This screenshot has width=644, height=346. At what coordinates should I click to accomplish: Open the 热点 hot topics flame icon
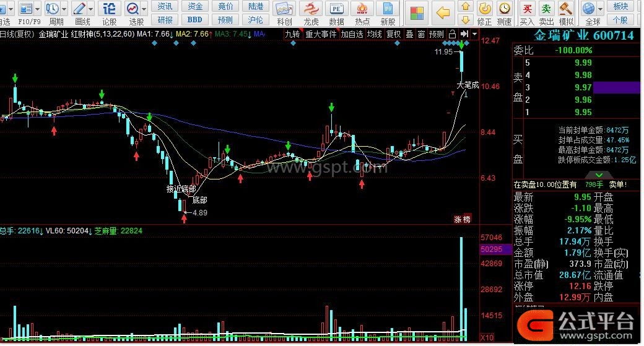point(362,9)
